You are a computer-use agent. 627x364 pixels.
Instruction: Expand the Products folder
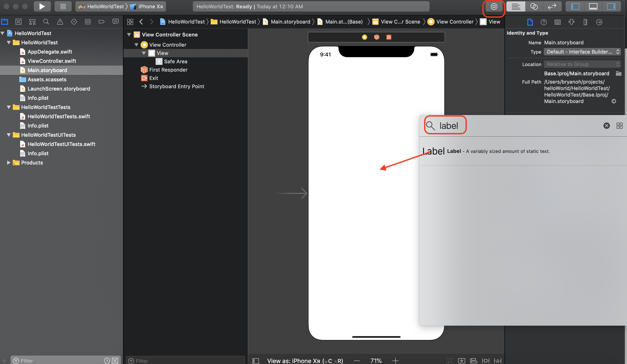[9, 163]
